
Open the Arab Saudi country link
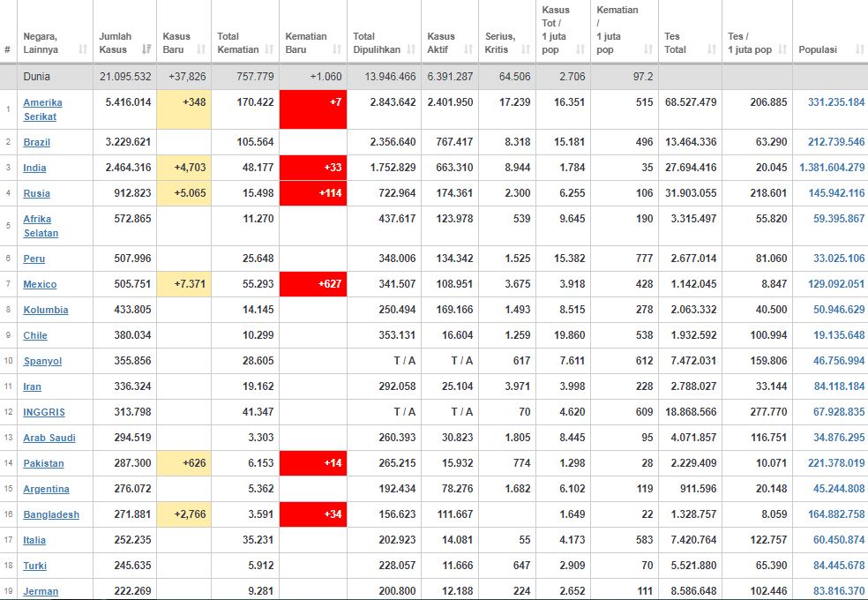(49, 438)
